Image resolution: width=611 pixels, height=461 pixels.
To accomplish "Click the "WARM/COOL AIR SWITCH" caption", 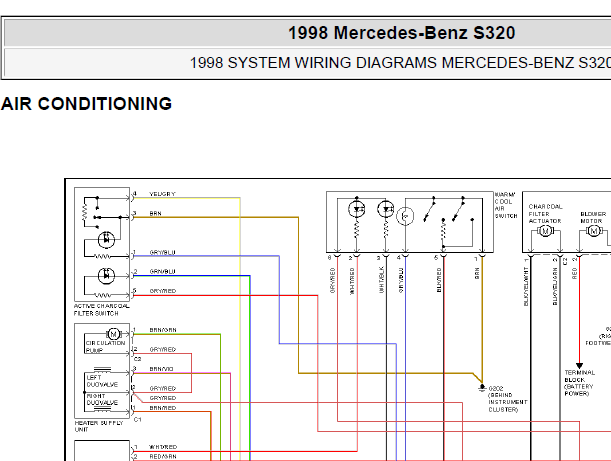I will [x=506, y=205].
